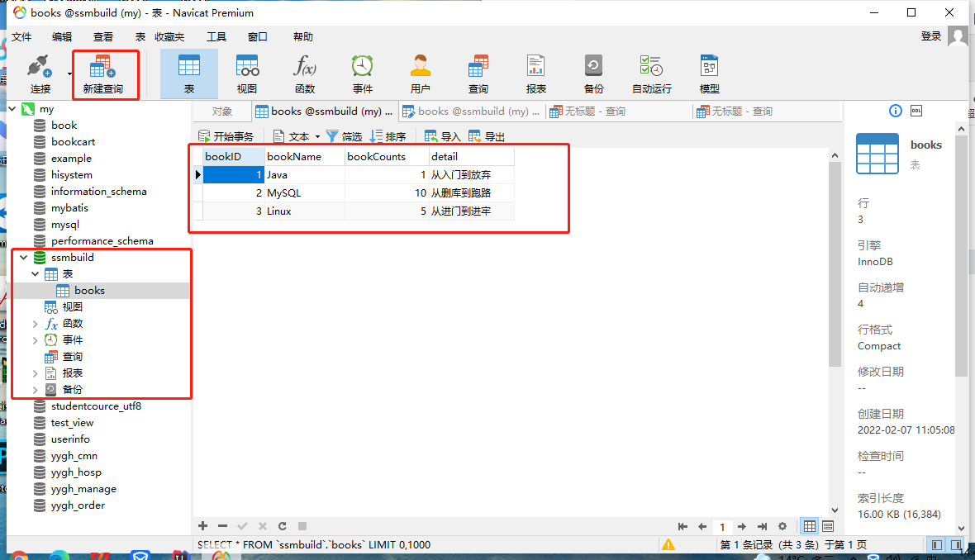The width and height of the screenshot is (975, 560).
Task: Add a record with the plus icon
Action: [202, 526]
